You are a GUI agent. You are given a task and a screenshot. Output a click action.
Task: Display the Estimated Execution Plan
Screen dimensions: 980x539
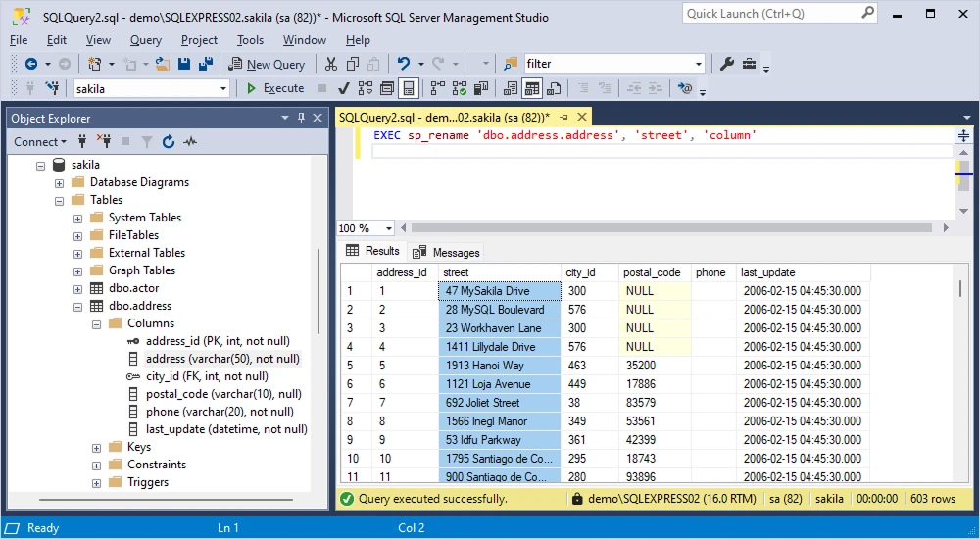coord(366,89)
